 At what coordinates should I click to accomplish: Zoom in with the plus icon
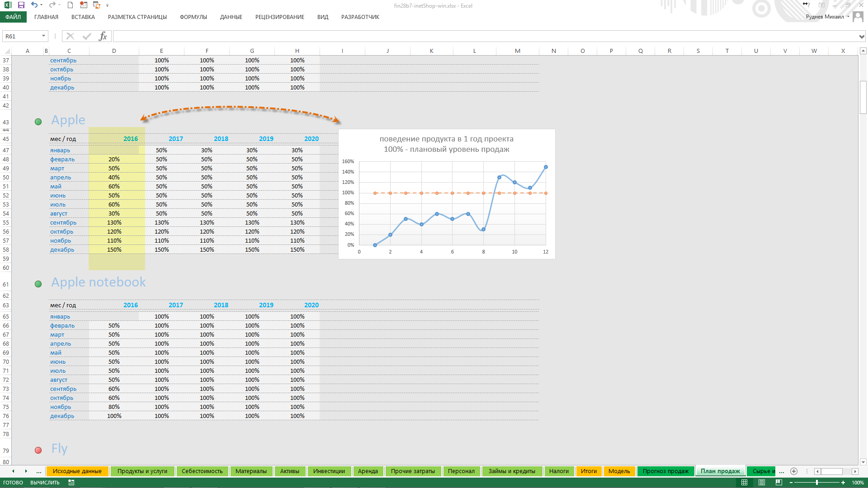(843, 483)
